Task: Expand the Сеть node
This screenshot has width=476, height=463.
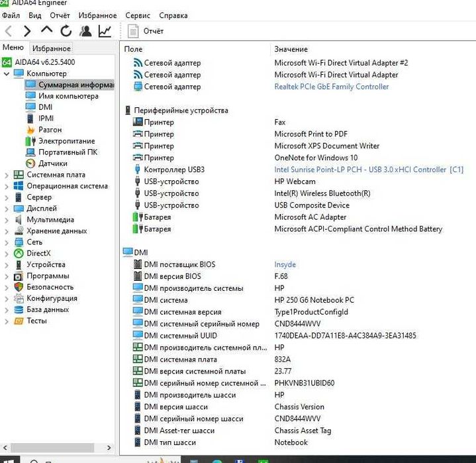Action: pyautogui.click(x=7, y=242)
